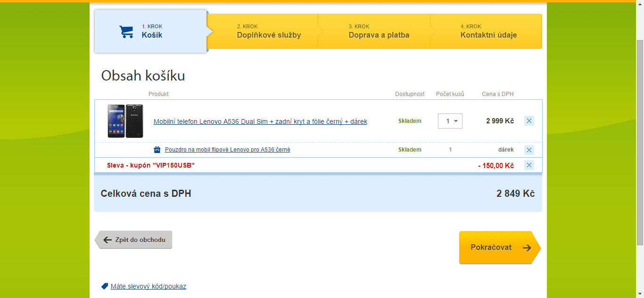Click Zpět do obchodu button

[133, 240]
